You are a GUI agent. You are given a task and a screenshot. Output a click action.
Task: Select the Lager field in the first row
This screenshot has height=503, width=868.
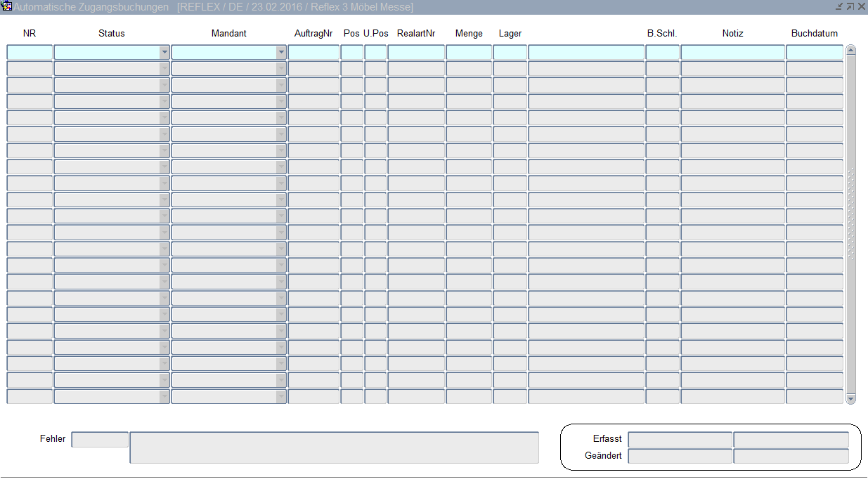[510, 52]
